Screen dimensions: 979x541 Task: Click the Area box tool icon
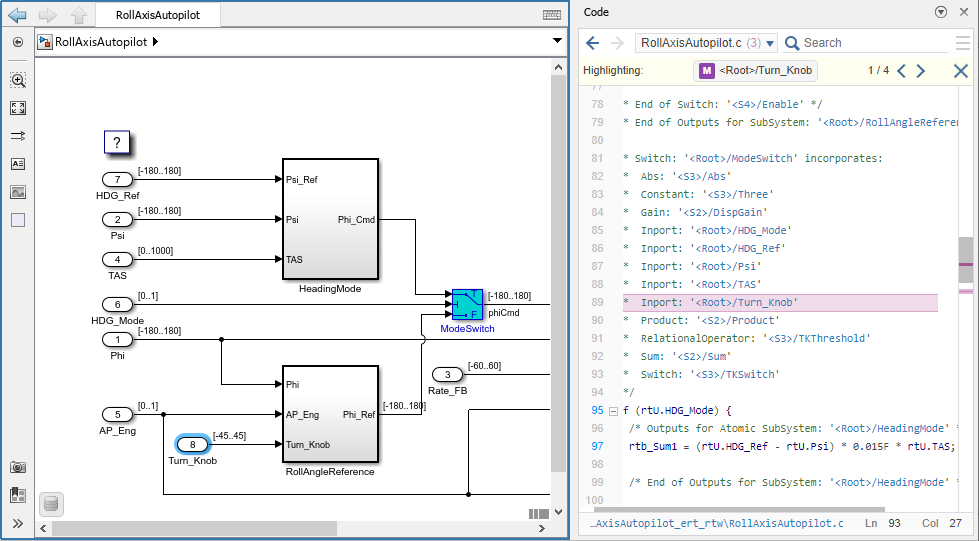(18, 220)
